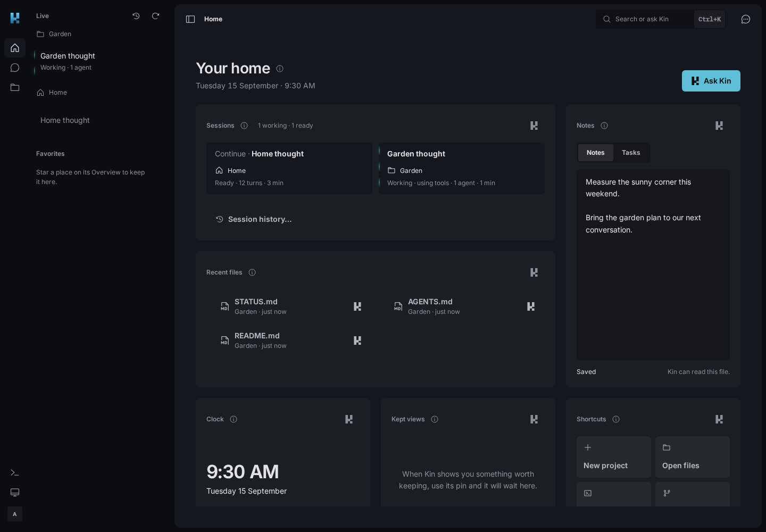Click the Kin logo in the left rail
766x532 pixels.
point(15,18)
